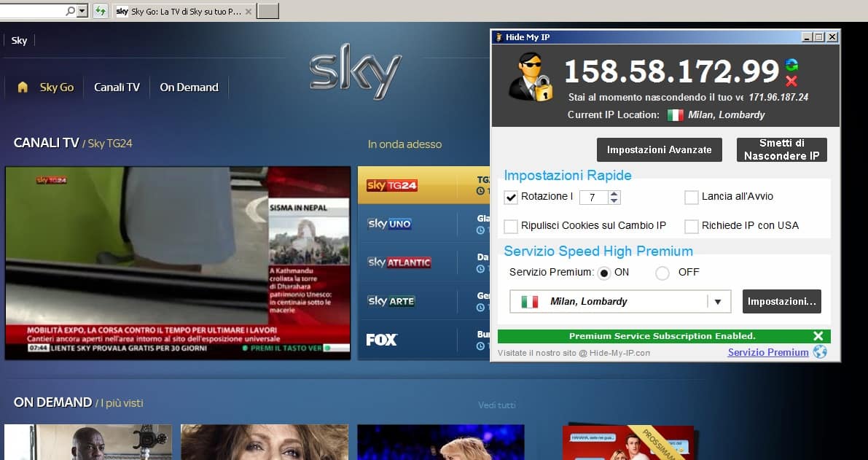
Task: Click the IP address 158.58.172.99
Action: pyautogui.click(x=671, y=71)
